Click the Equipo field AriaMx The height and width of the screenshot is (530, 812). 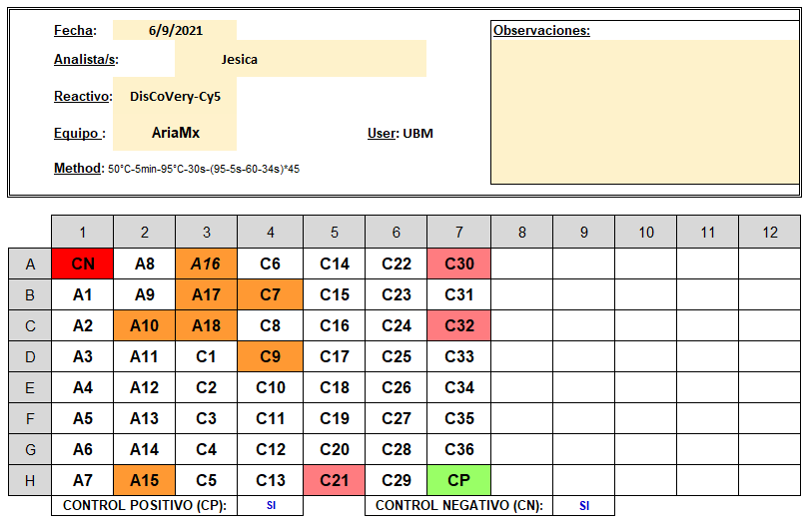[175, 133]
